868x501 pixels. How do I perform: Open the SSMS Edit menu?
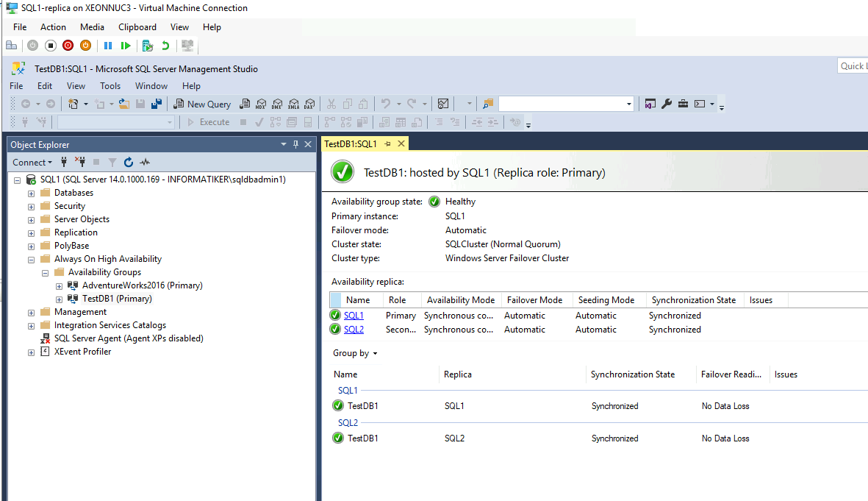(x=45, y=86)
